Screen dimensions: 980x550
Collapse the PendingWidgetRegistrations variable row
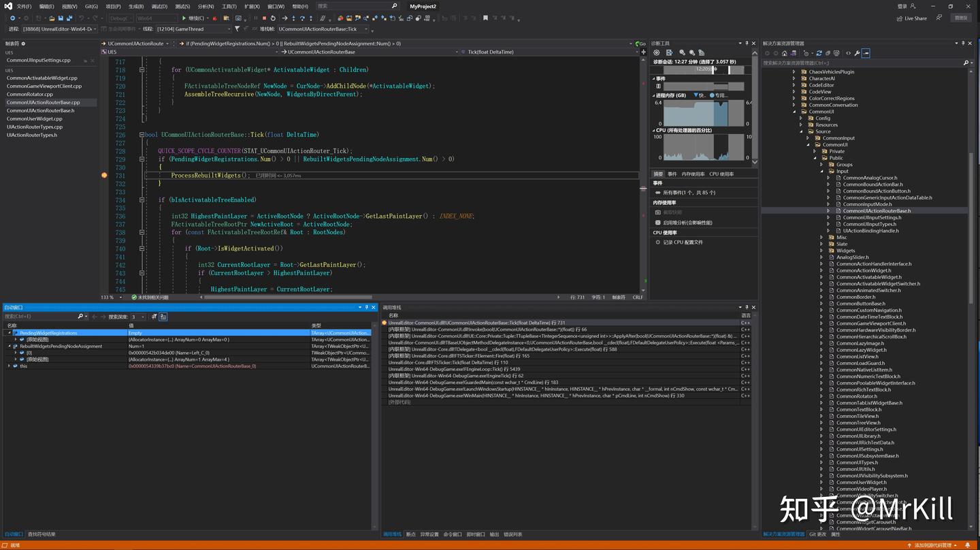point(10,333)
